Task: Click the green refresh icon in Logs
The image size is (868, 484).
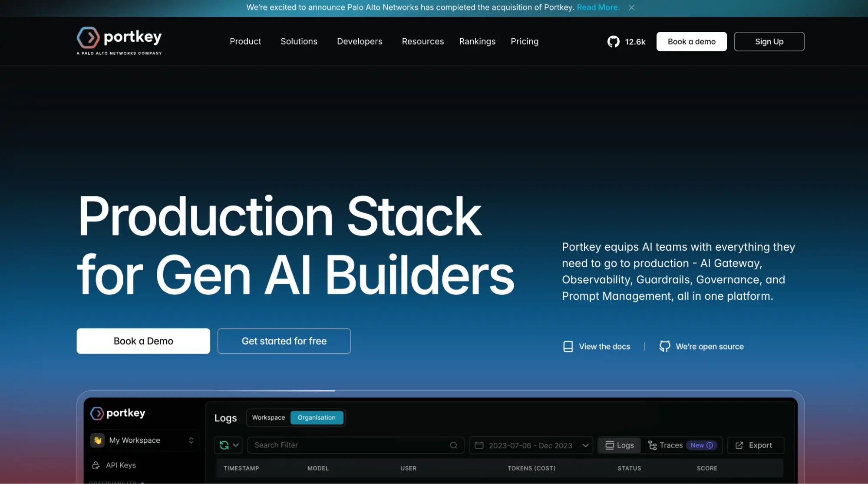Action: pos(224,445)
